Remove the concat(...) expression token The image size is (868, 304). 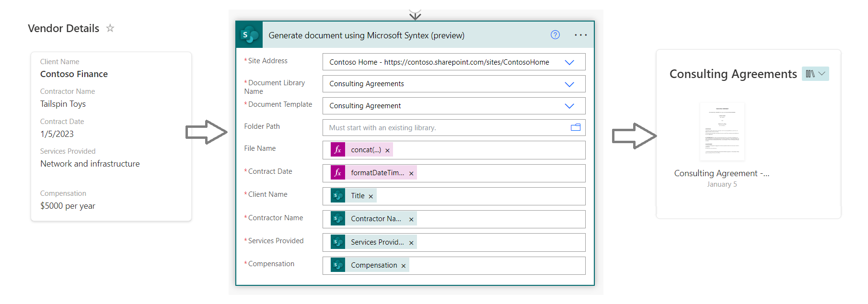tap(387, 150)
